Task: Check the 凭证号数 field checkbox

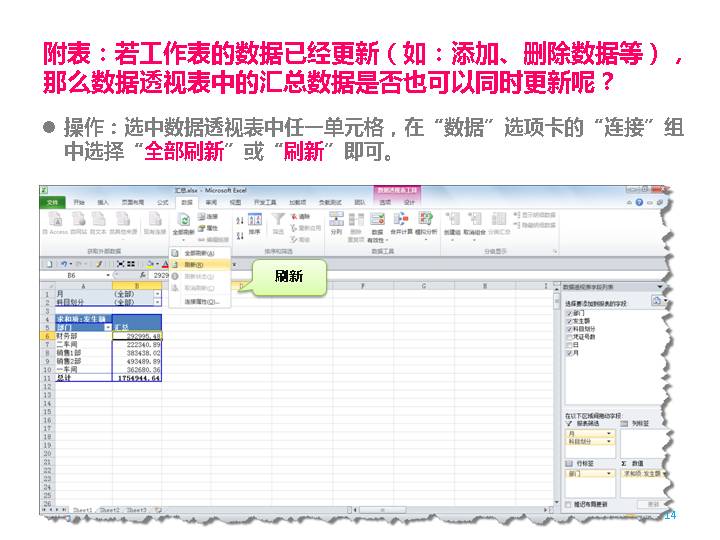Action: coord(569,337)
